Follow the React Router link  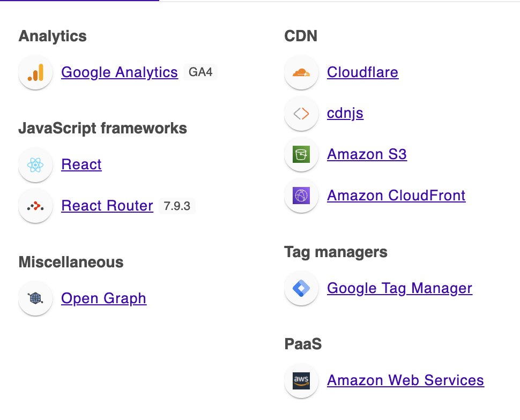coord(107,206)
